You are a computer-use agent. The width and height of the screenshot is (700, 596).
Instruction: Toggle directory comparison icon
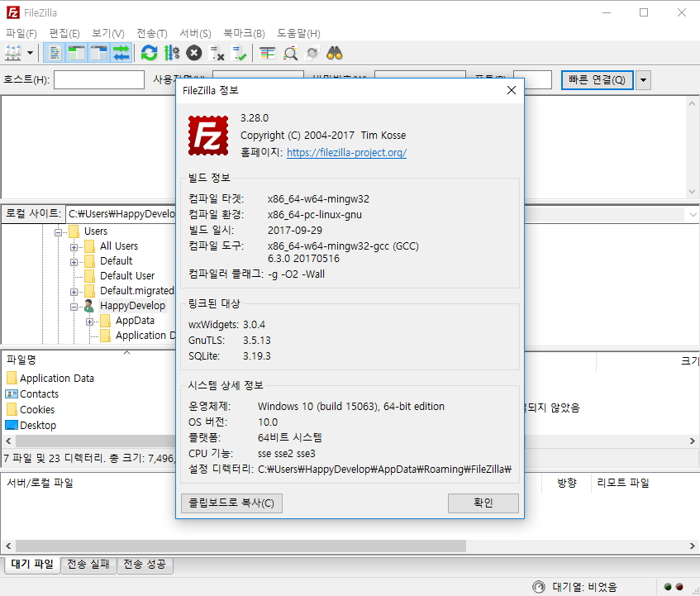coord(290,53)
